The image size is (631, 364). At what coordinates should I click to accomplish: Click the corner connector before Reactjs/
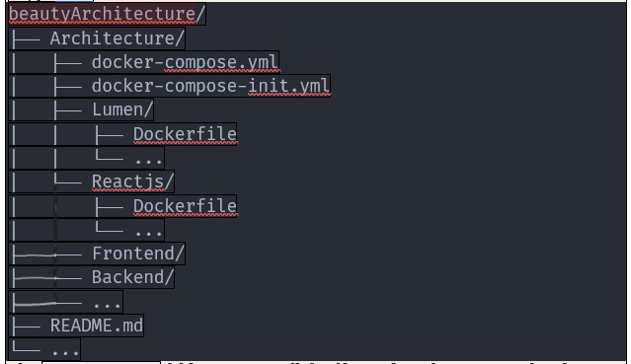(x=67, y=180)
